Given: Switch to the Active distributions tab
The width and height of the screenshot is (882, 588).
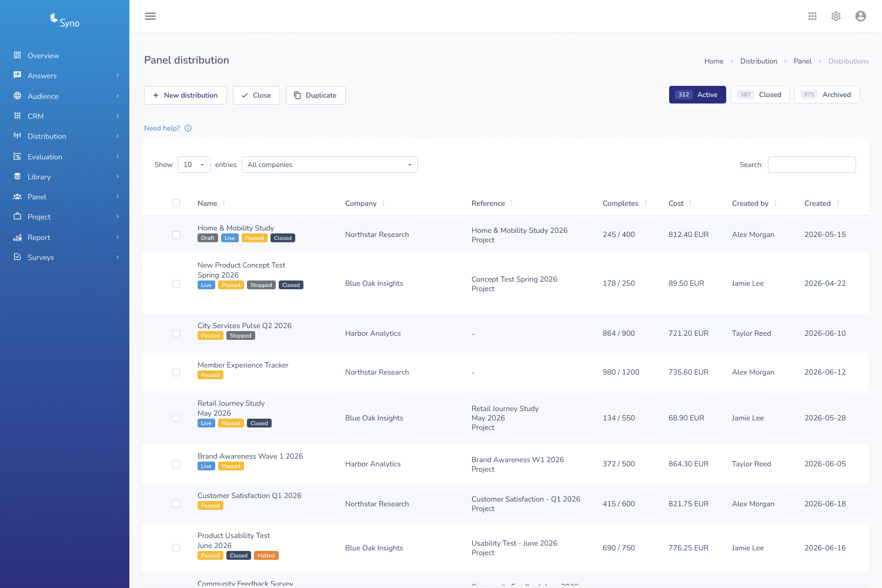Looking at the screenshot, I should click(x=697, y=95).
